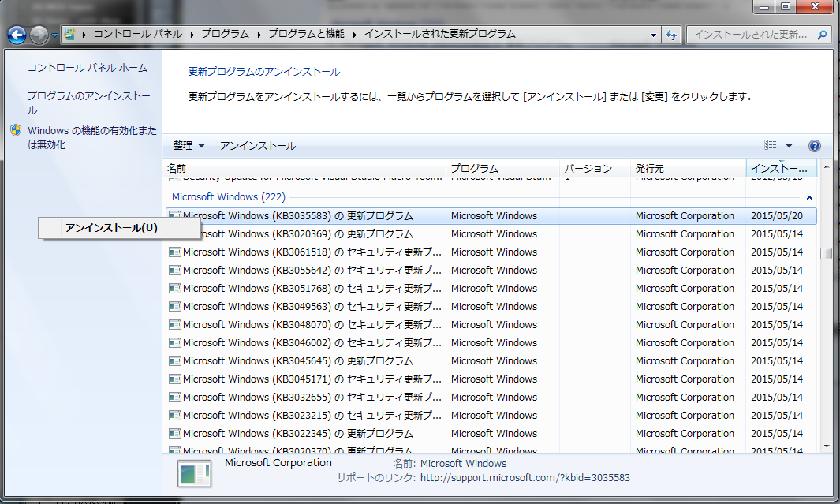This screenshot has width=840, height=504.
Task: Select コントロール パネル in the breadcrumb
Action: point(138,34)
